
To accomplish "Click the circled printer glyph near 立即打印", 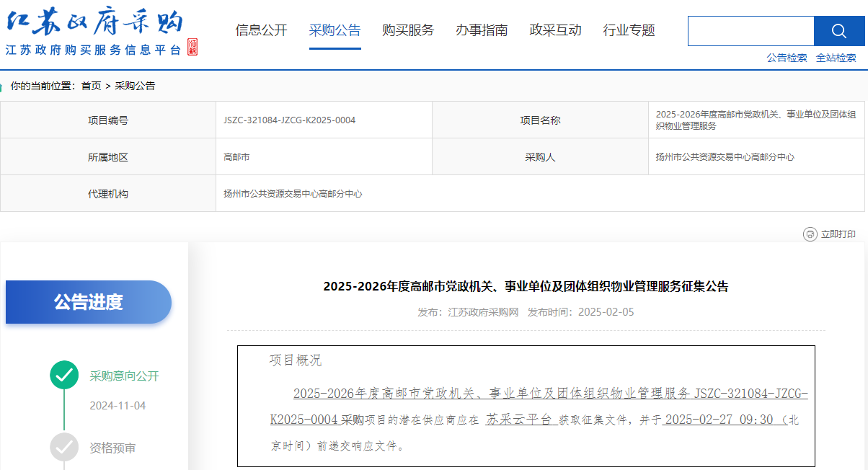I will 810,234.
